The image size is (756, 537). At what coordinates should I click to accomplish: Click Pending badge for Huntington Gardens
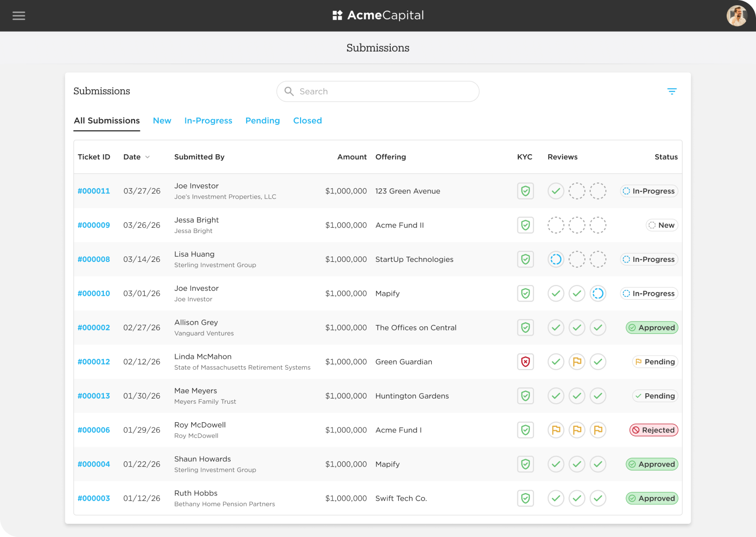point(655,396)
